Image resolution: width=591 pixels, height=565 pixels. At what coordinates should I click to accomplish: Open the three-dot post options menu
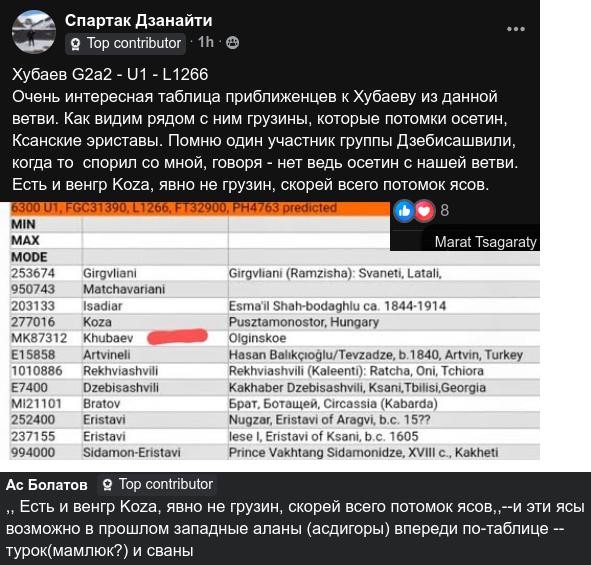(516, 29)
